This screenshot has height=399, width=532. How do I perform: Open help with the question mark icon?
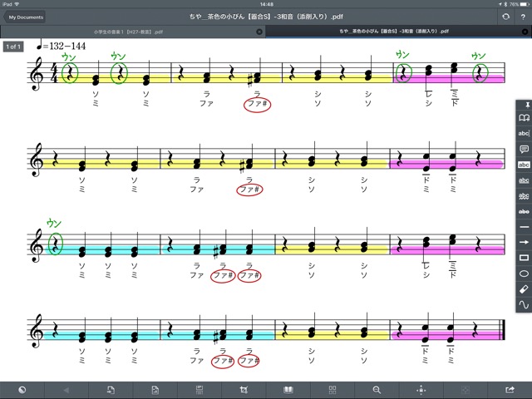[523, 17]
